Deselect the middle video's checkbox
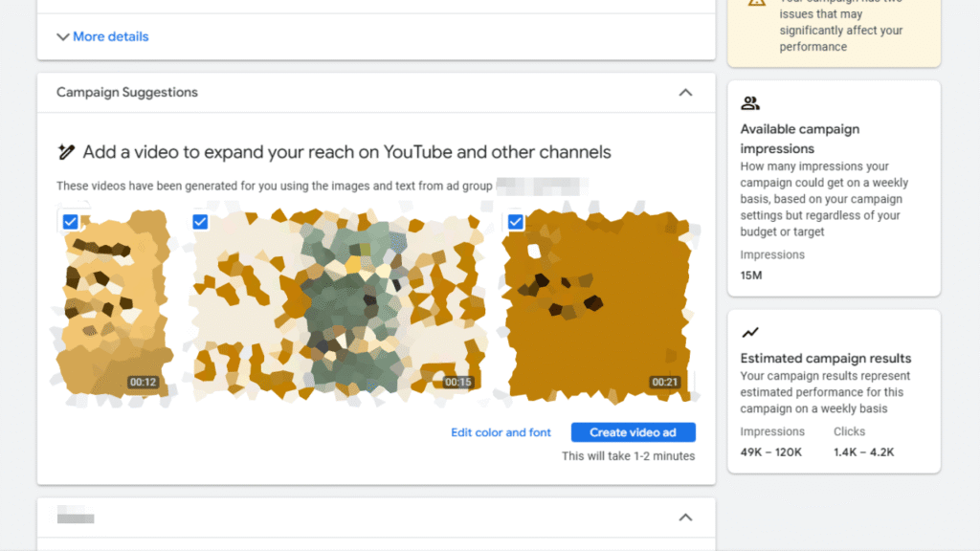This screenshot has height=551, width=980. (x=200, y=221)
